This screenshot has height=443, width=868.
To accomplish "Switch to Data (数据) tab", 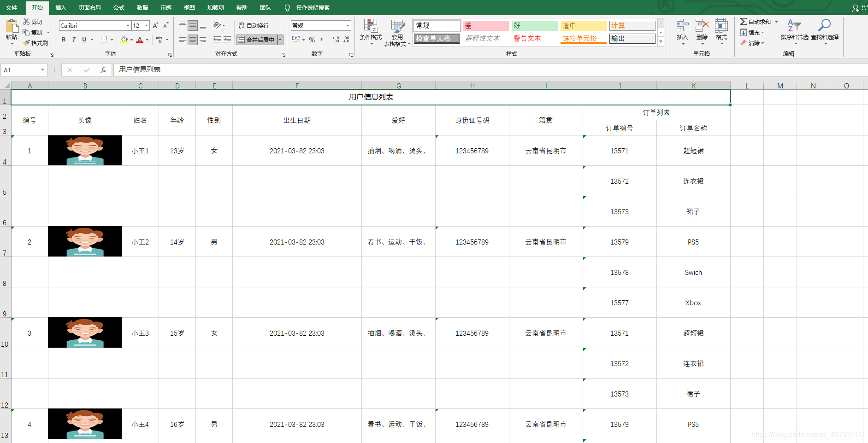I will click(x=142, y=7).
